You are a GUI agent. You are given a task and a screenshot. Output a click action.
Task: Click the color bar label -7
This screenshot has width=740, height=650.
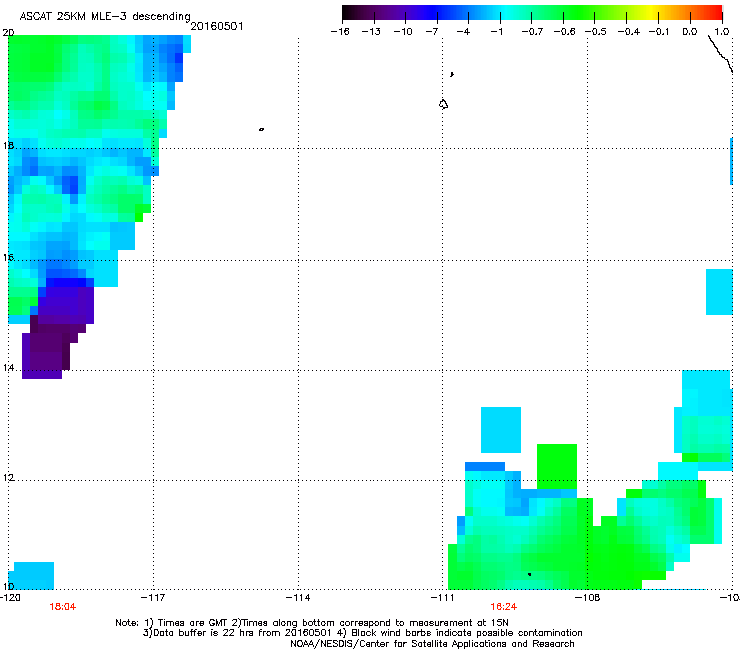(431, 32)
